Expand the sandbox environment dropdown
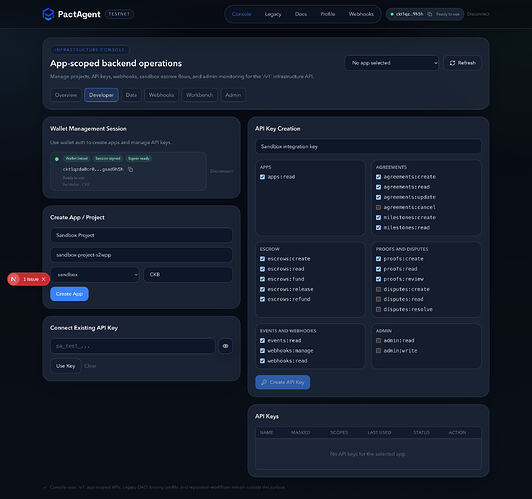The image size is (532, 499). [95, 274]
